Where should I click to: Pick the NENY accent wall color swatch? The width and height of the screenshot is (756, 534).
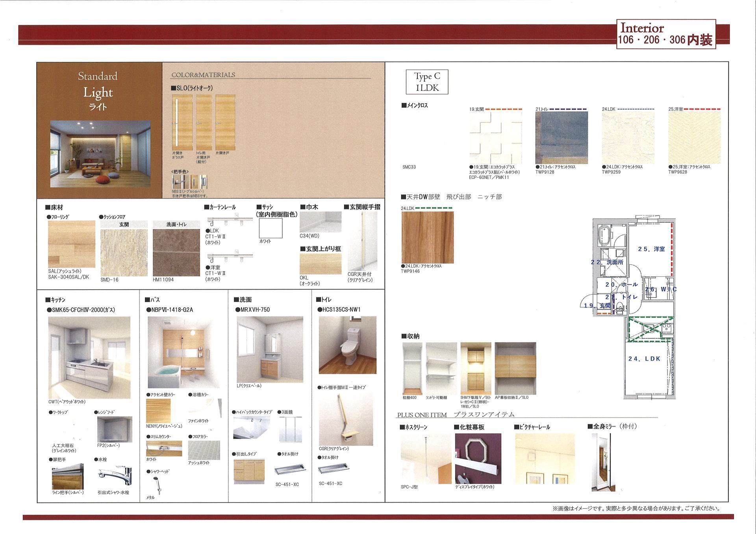158,411
